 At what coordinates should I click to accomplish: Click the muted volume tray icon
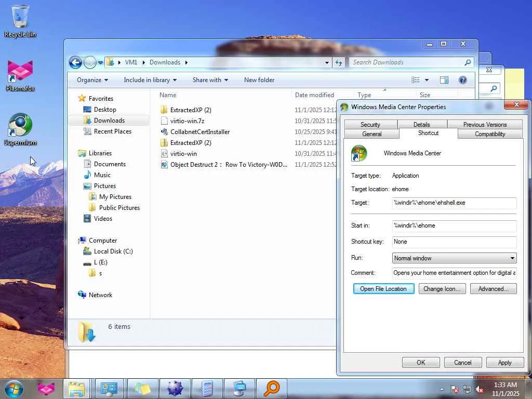point(480,389)
